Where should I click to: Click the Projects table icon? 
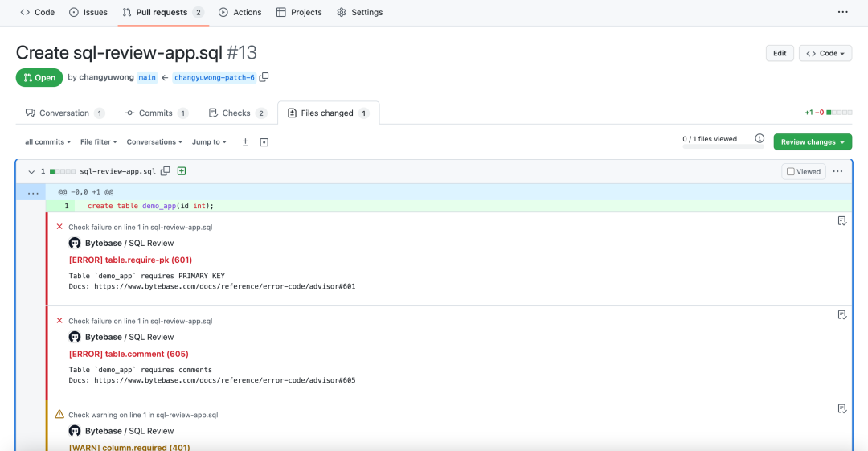pos(280,12)
